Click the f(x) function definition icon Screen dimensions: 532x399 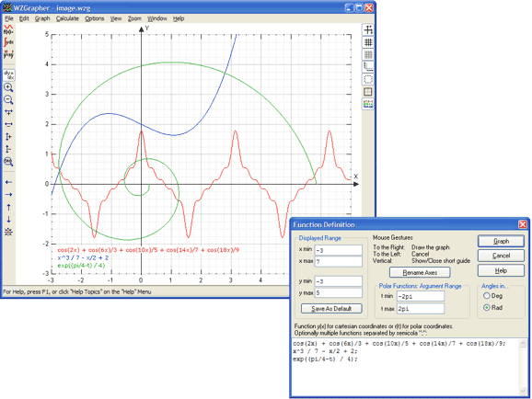click(x=8, y=29)
